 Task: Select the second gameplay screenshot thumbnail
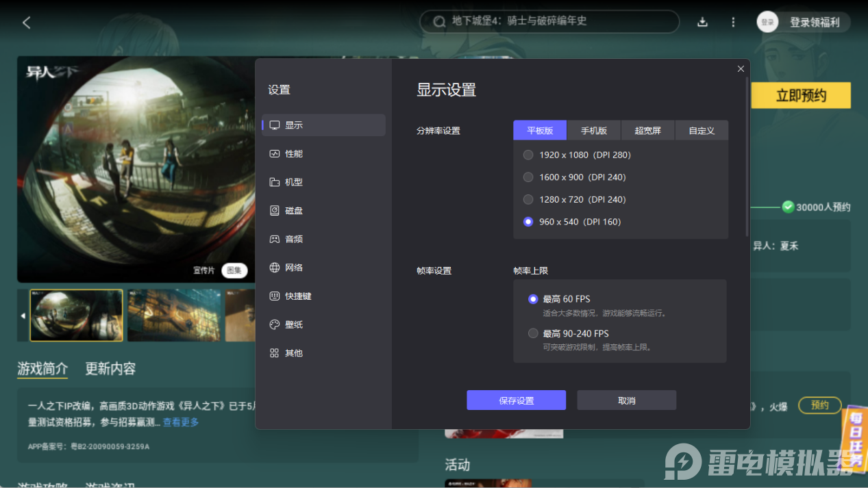pos(173,315)
